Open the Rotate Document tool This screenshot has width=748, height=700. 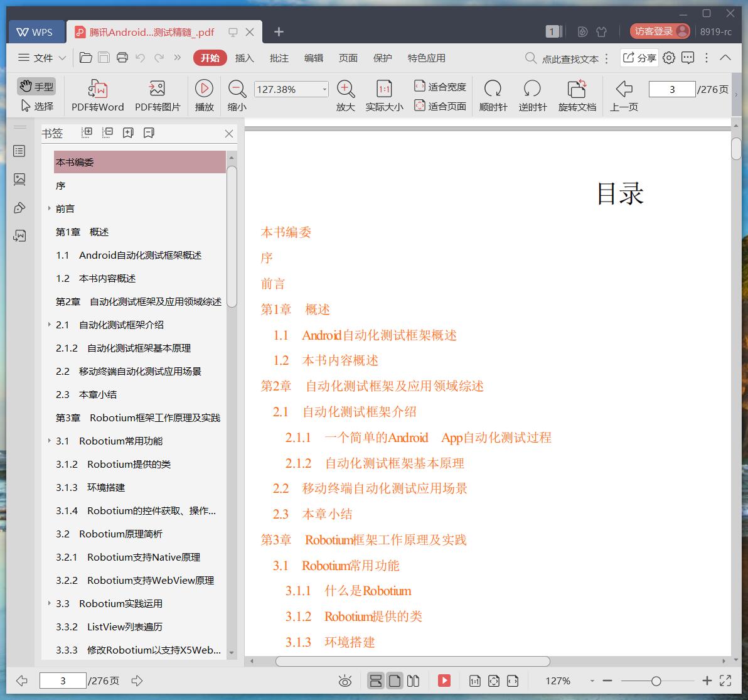pos(577,96)
